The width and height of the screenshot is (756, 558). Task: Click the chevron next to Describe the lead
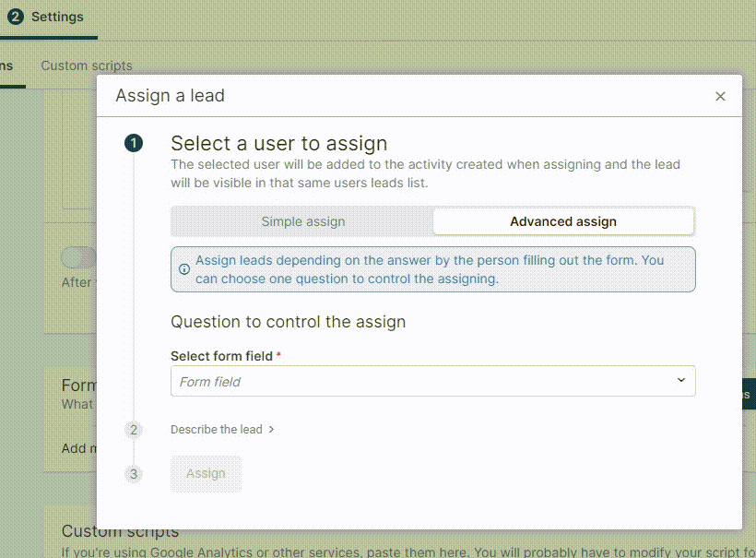click(x=271, y=429)
